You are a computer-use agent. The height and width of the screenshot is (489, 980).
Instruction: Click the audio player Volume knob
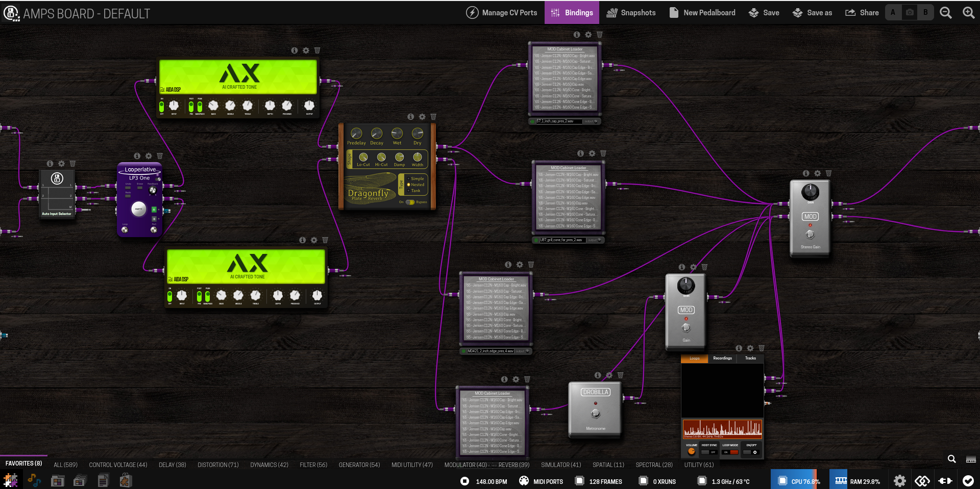pos(691,452)
